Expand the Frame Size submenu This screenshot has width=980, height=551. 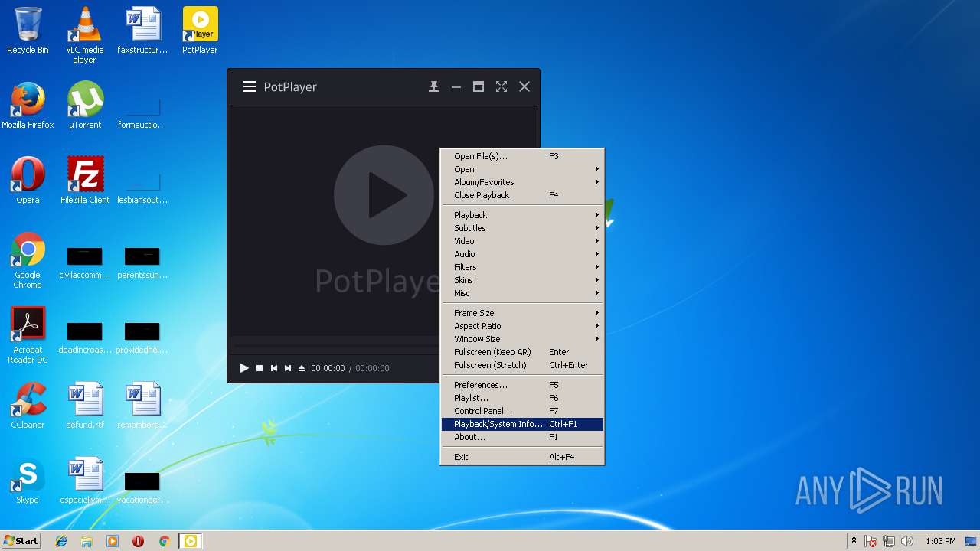coord(523,313)
